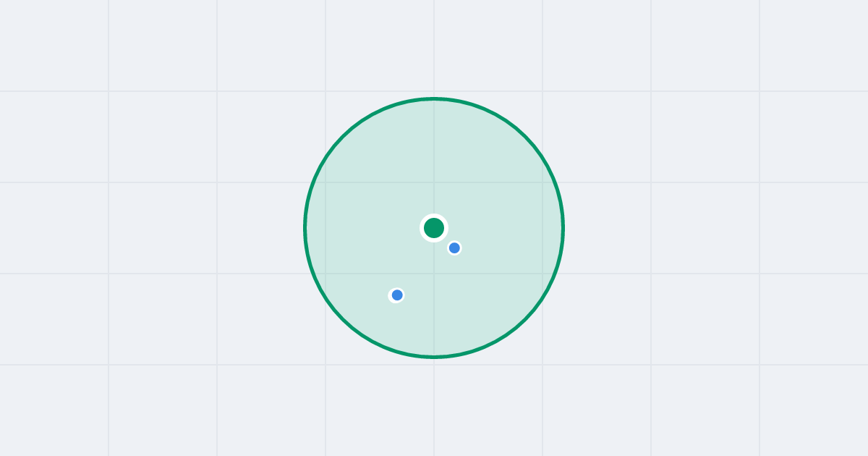The height and width of the screenshot is (456, 868).
Task: Click the shaded area left of the center marker
Action: [362, 228]
